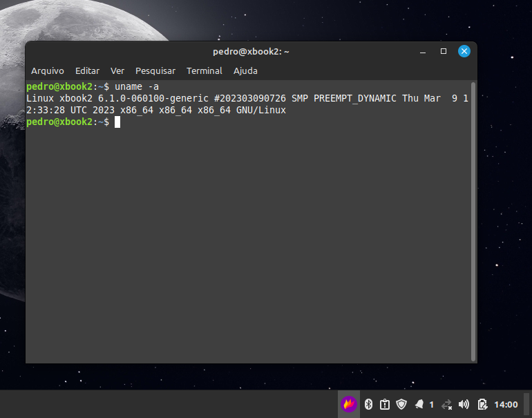This screenshot has width=532, height=418.
Task: Click the shield security tray icon
Action: tap(401, 404)
